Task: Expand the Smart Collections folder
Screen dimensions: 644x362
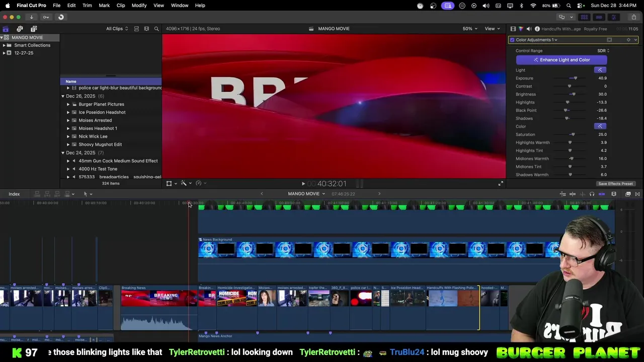Action: tap(4, 45)
